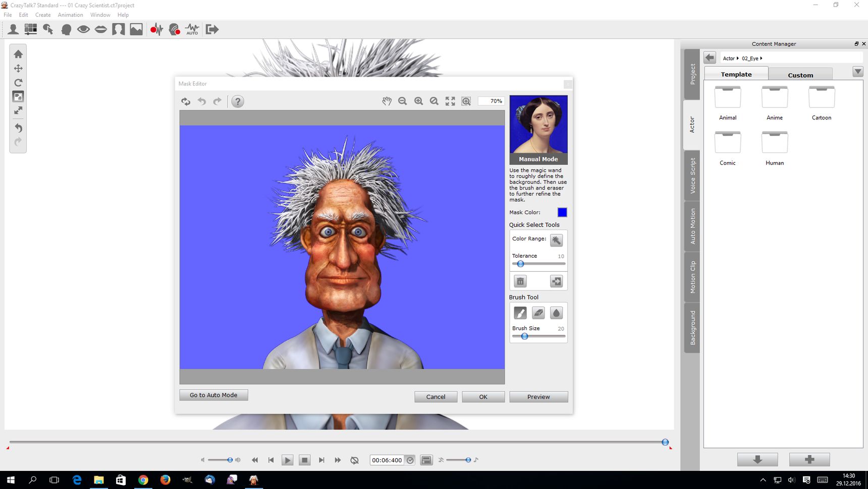Click the record voice waveform icon
Viewport: 868px width, 489px height.
(156, 29)
